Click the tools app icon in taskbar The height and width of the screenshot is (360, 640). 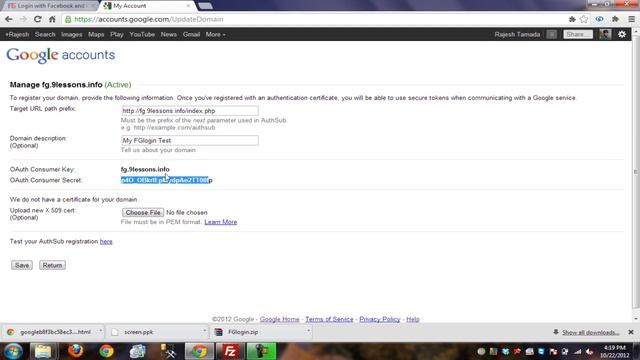point(168,351)
